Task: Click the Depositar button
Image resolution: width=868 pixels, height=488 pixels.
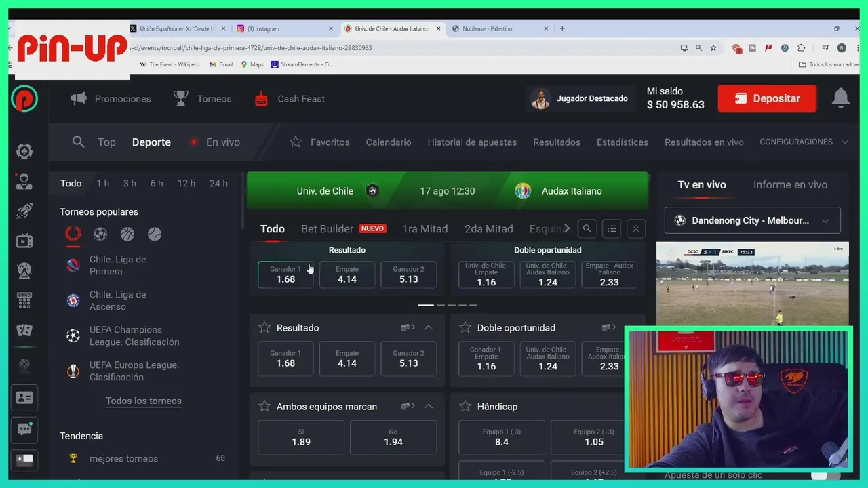Action: tap(767, 98)
